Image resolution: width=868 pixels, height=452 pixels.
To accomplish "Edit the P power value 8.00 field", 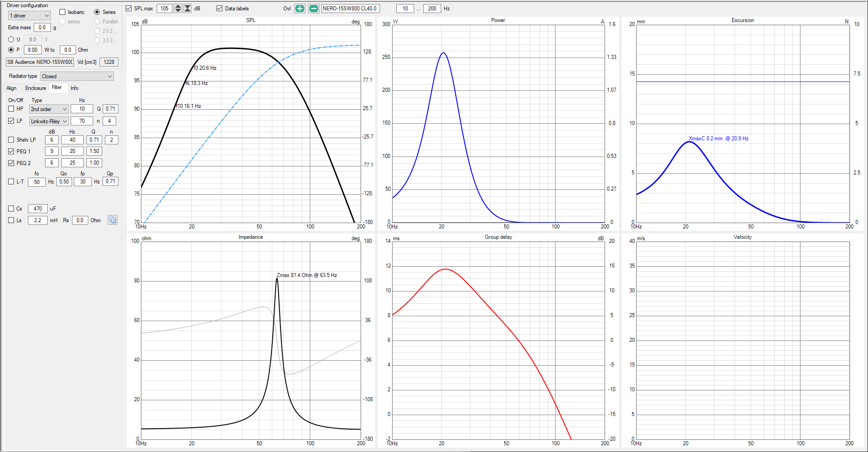I will coord(32,50).
